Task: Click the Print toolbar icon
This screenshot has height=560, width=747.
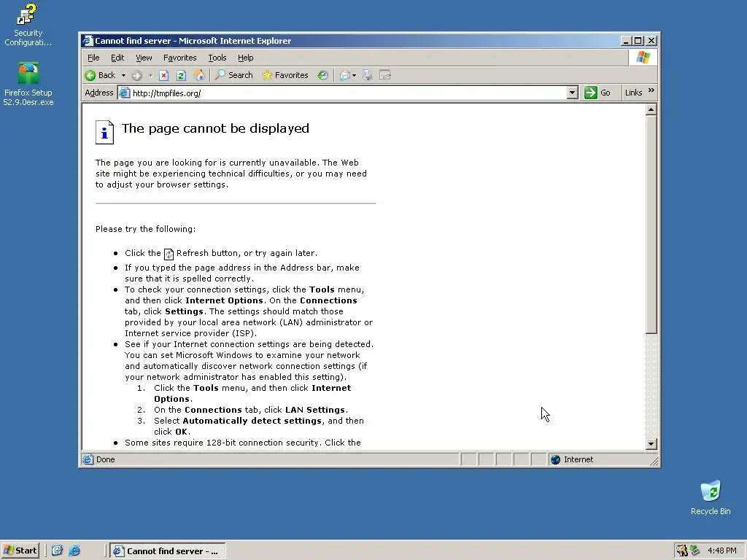Action: 367,75
